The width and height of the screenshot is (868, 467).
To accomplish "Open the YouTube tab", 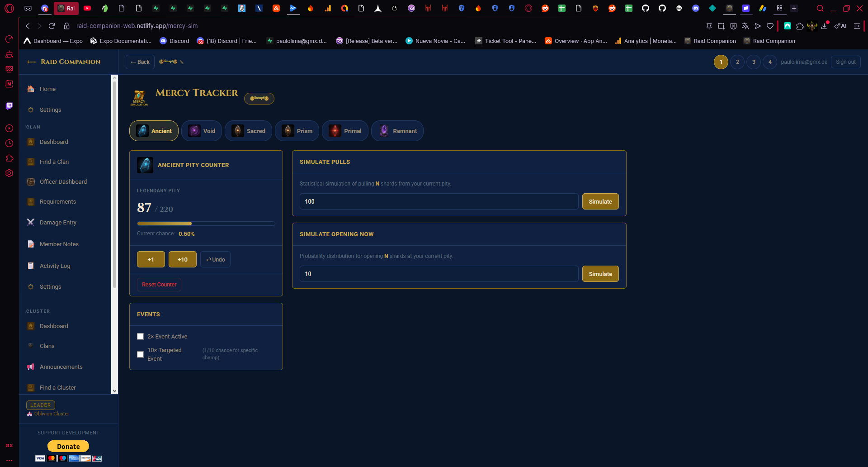I will tap(87, 8).
